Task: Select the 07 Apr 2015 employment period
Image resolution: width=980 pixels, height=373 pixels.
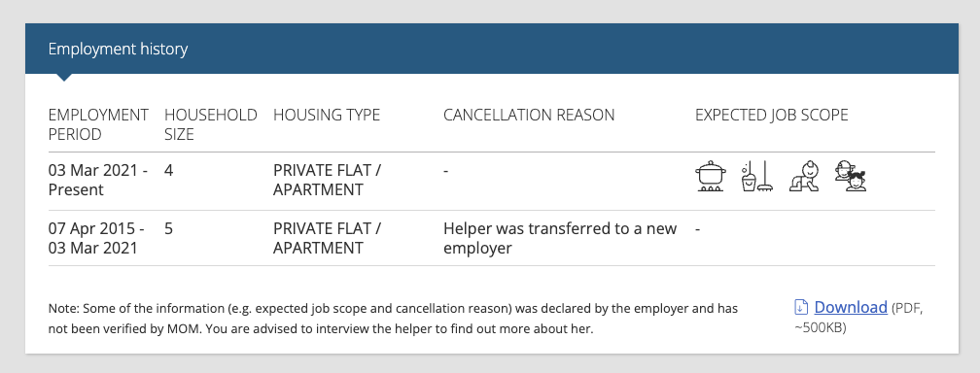Action: (x=96, y=238)
